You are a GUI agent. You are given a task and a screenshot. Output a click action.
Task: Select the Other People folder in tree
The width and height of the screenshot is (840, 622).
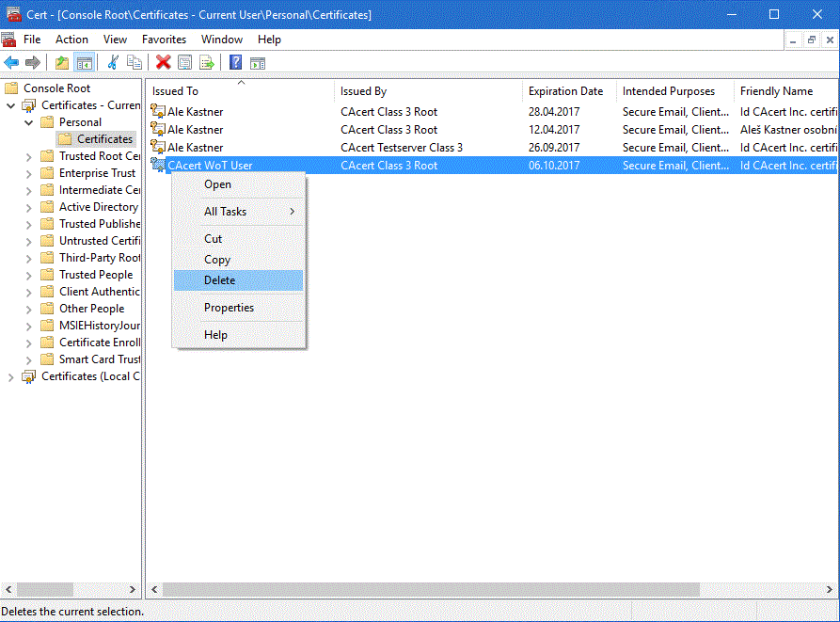pos(91,309)
